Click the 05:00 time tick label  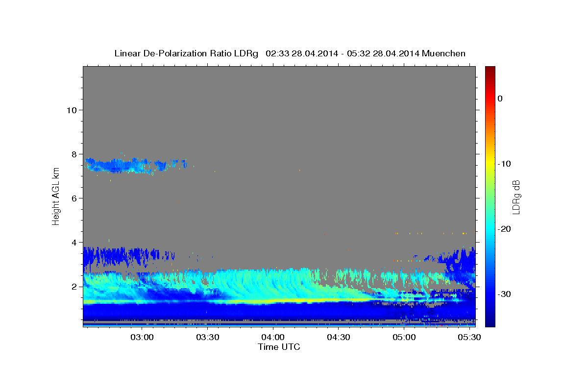pos(404,338)
